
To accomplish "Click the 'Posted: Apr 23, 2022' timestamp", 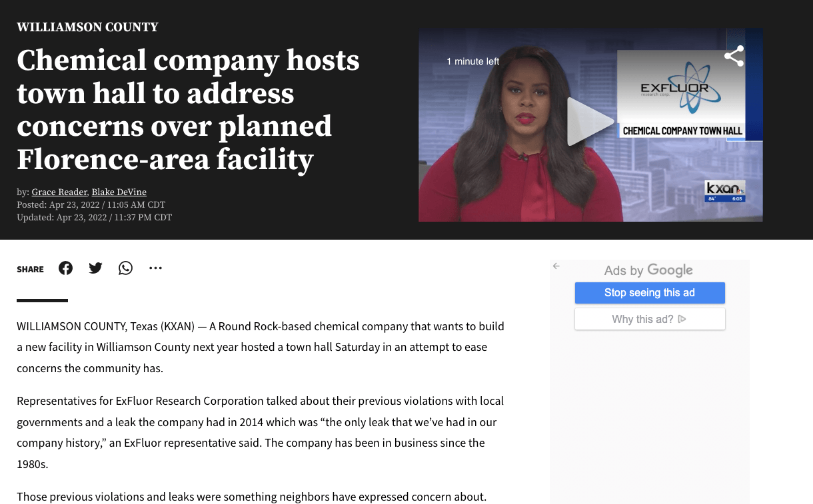I will (x=91, y=204).
